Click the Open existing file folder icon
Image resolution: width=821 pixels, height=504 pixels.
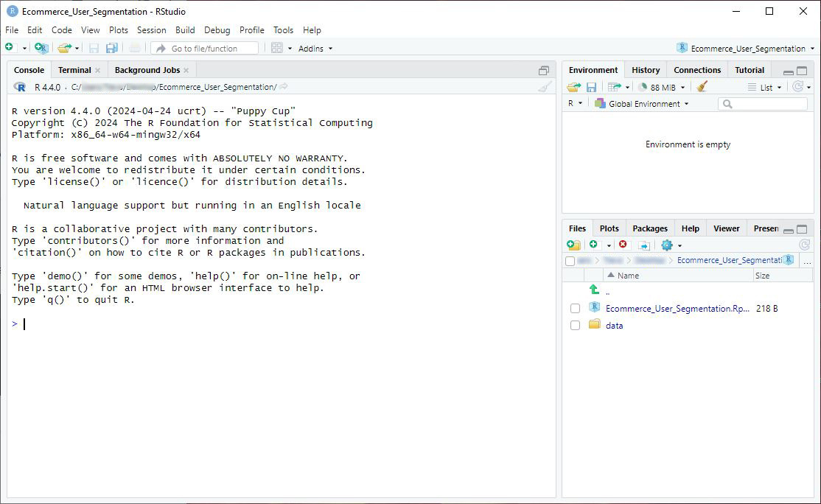click(x=64, y=48)
